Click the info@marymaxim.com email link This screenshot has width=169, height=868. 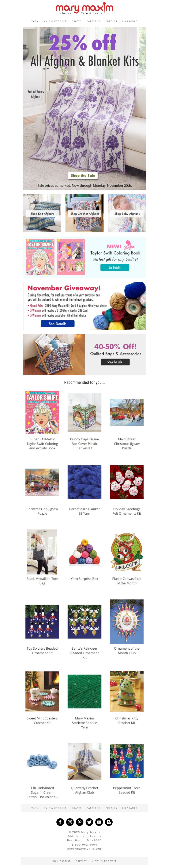pyautogui.click(x=84, y=849)
